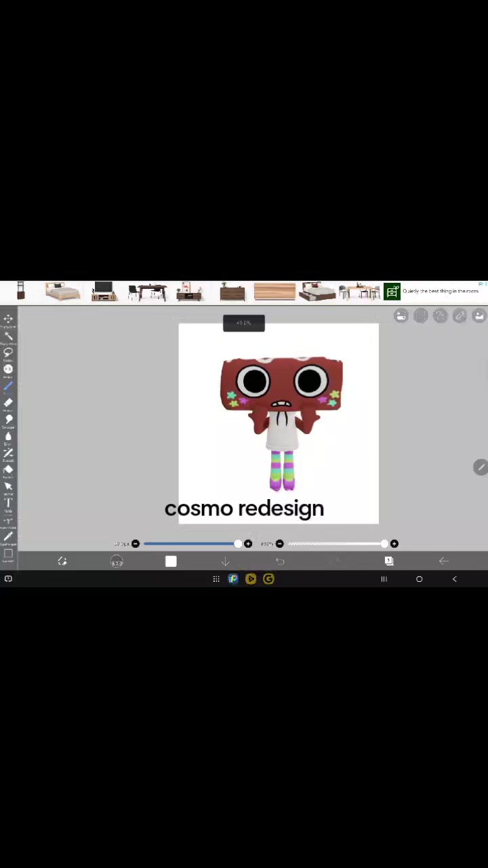Open the Android apps grid
Viewport: 488px width, 868px height.
click(x=216, y=579)
